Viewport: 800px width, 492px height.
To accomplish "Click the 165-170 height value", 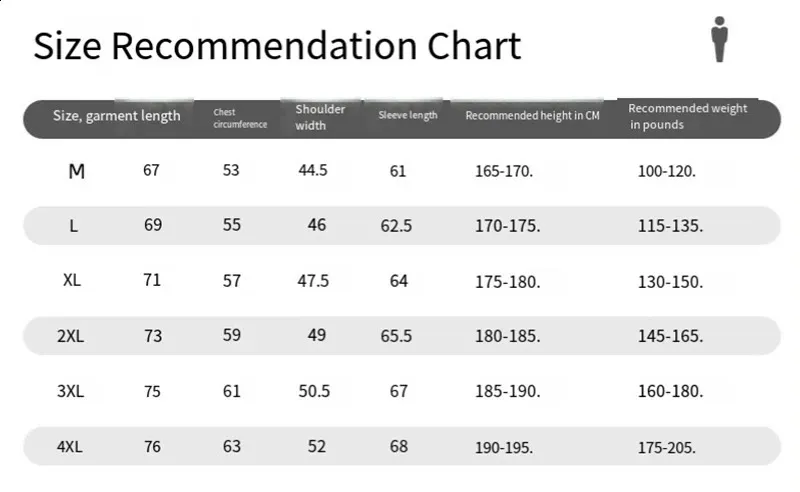I will (x=504, y=171).
